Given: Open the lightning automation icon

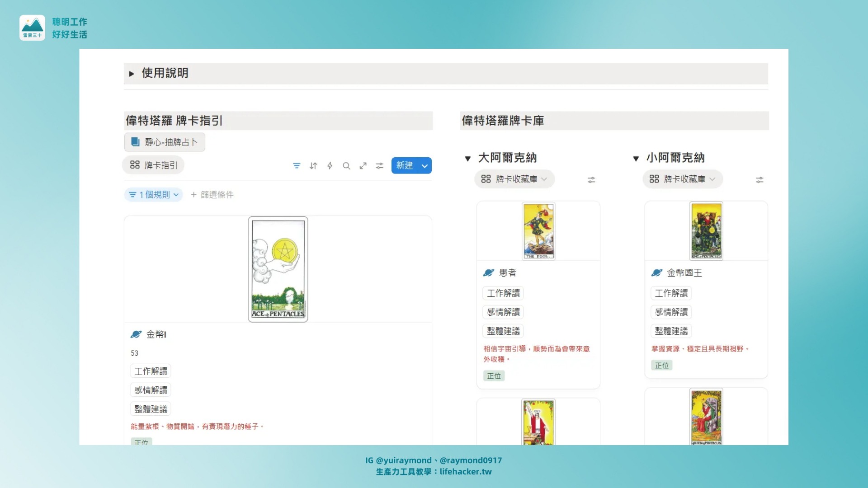Looking at the screenshot, I should pos(330,166).
